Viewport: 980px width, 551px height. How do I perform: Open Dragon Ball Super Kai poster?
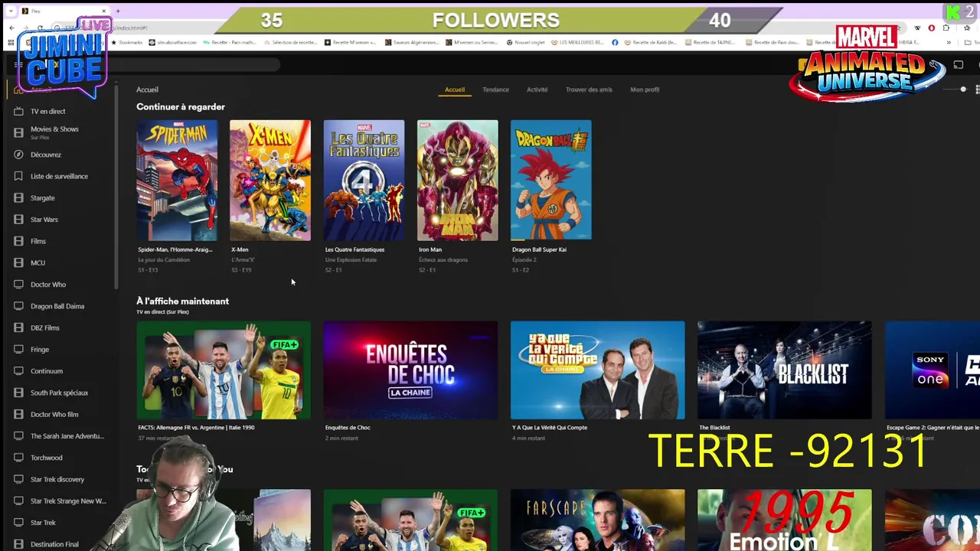click(x=551, y=180)
